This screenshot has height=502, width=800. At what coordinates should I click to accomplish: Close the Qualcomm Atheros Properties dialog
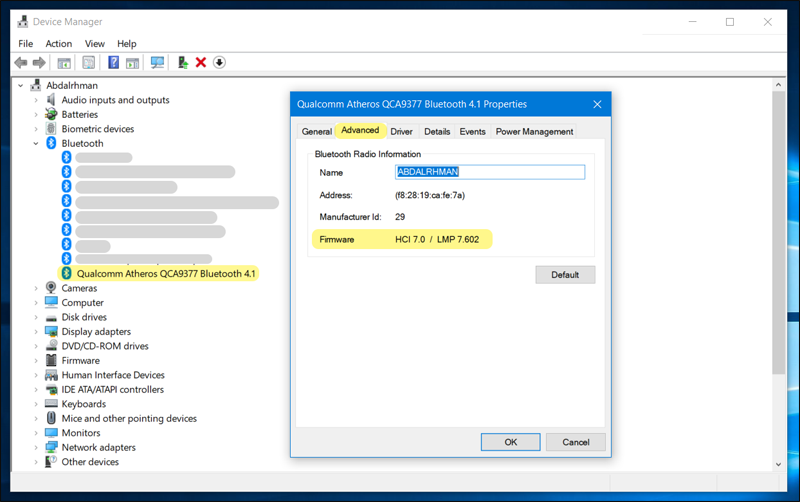[x=597, y=105]
